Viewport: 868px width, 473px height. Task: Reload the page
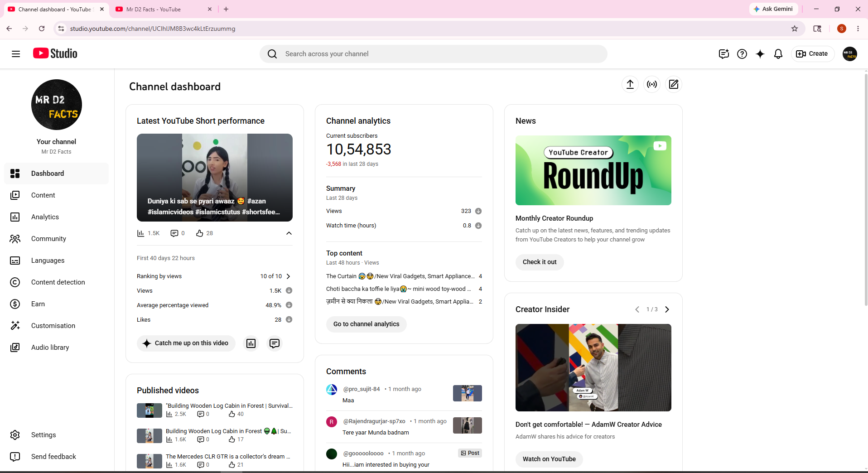pos(42,29)
